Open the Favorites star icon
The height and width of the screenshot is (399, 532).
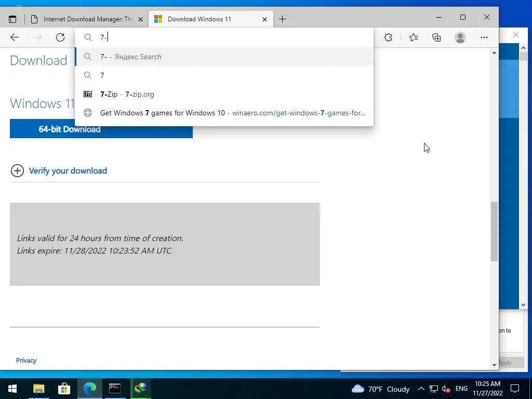coord(413,37)
